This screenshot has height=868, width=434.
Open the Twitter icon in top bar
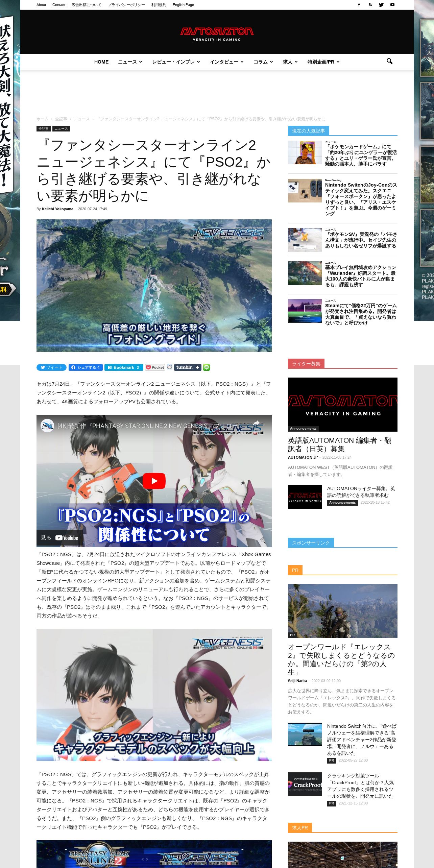click(x=381, y=5)
